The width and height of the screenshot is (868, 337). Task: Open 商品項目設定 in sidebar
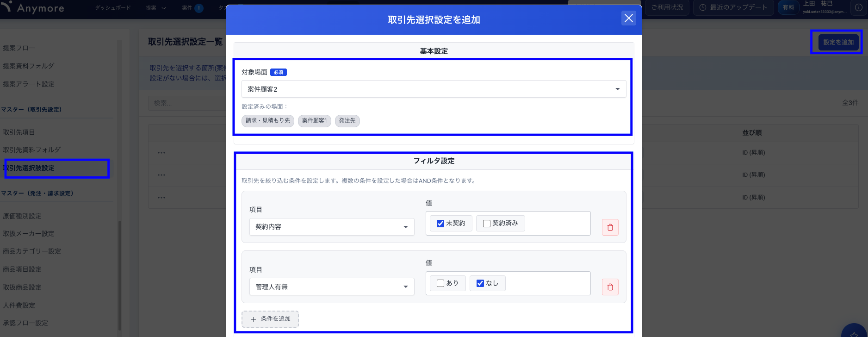pyautogui.click(x=22, y=269)
